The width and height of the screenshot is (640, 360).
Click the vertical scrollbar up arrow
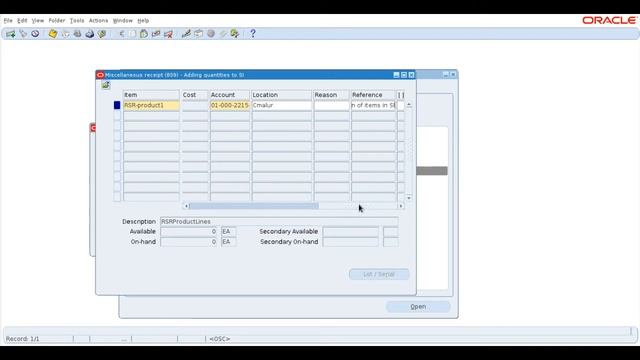(409, 105)
